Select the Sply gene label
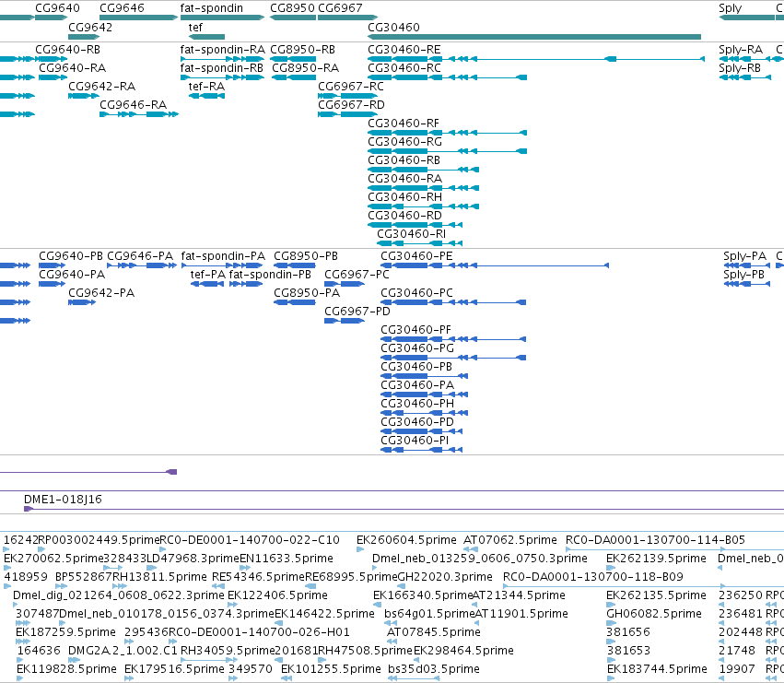This screenshot has width=784, height=683. click(730, 8)
